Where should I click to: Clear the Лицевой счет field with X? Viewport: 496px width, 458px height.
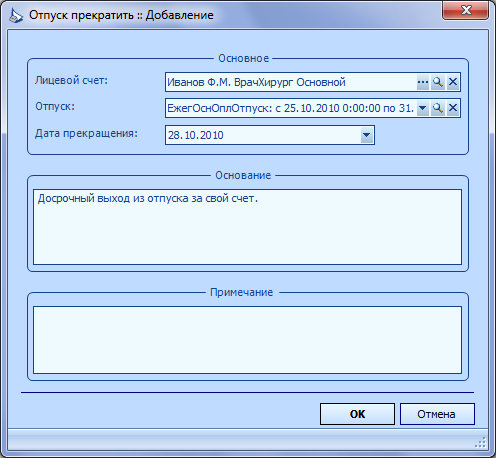click(x=453, y=82)
